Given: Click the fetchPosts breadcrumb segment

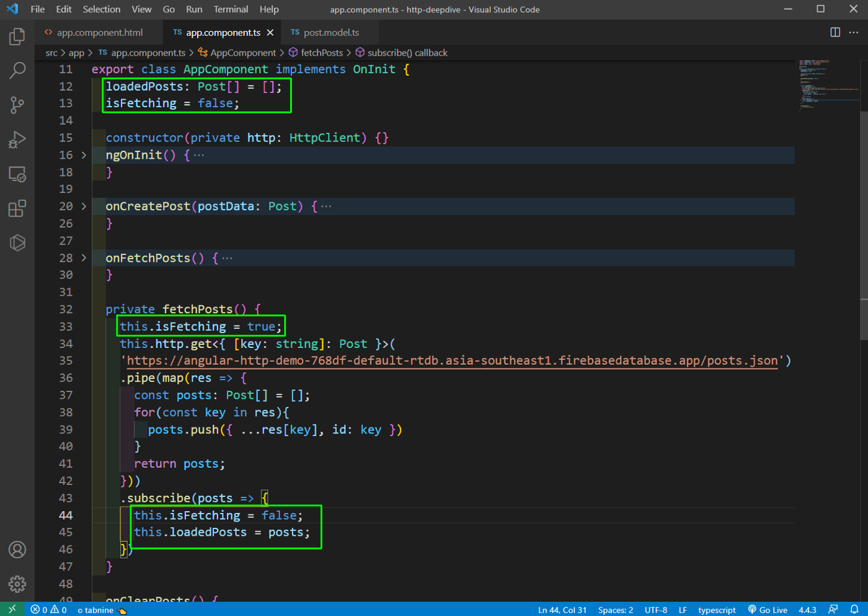Looking at the screenshot, I should 316,53.
